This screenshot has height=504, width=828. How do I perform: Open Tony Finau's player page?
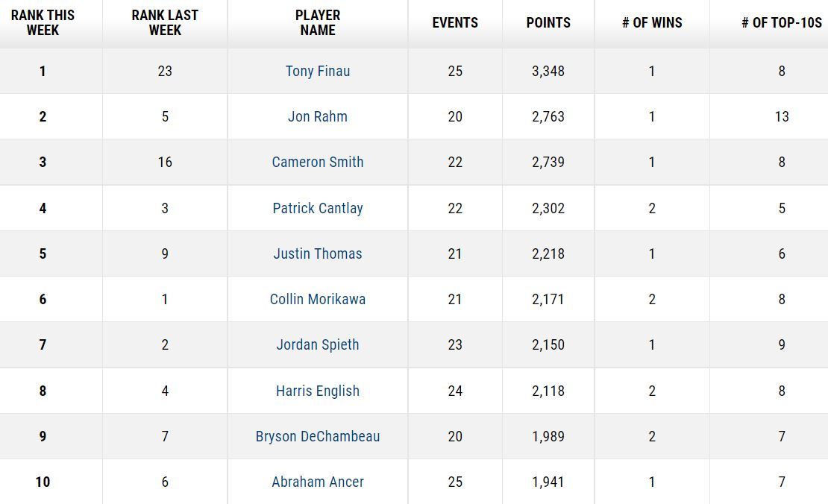click(x=318, y=72)
